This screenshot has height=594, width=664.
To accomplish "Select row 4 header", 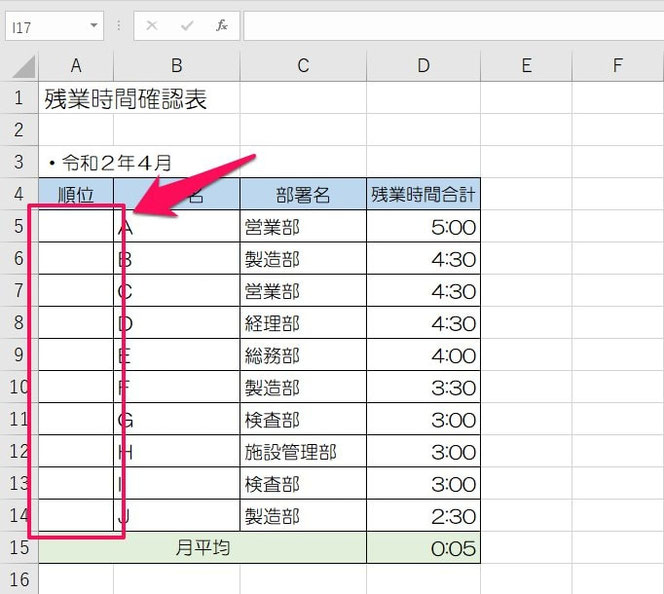I will click(x=19, y=194).
